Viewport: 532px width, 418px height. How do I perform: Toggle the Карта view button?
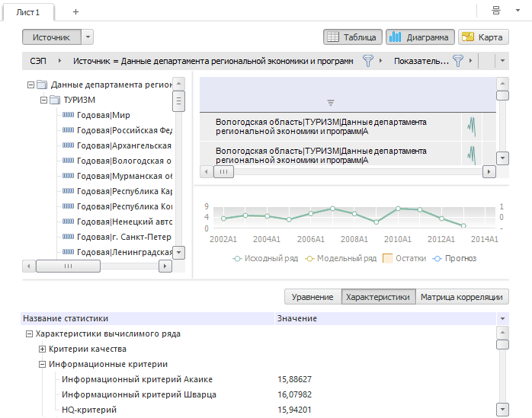click(483, 37)
